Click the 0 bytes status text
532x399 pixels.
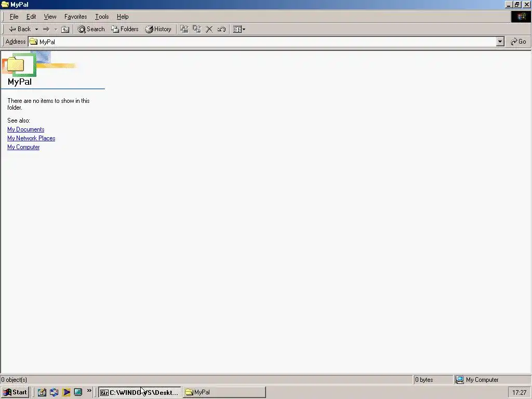pyautogui.click(x=424, y=380)
